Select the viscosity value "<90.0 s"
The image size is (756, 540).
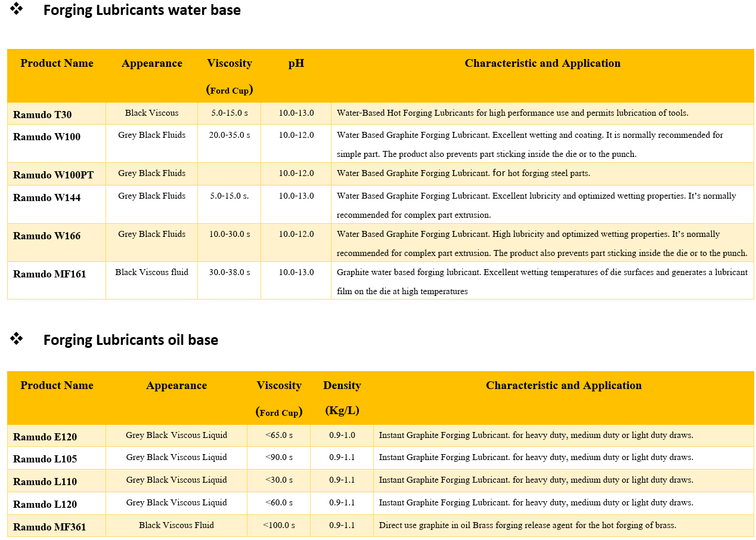pyautogui.click(x=279, y=457)
